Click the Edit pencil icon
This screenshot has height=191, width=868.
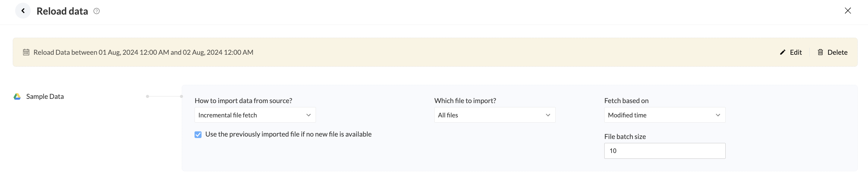783,52
